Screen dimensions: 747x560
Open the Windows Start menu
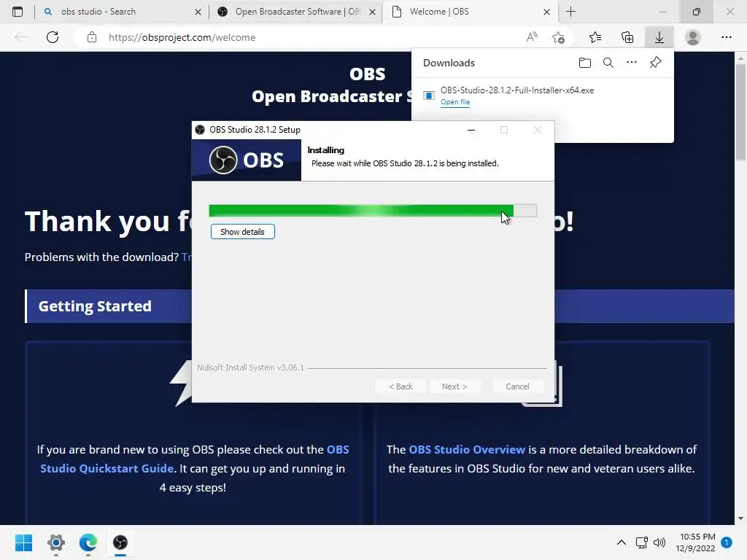pos(23,542)
